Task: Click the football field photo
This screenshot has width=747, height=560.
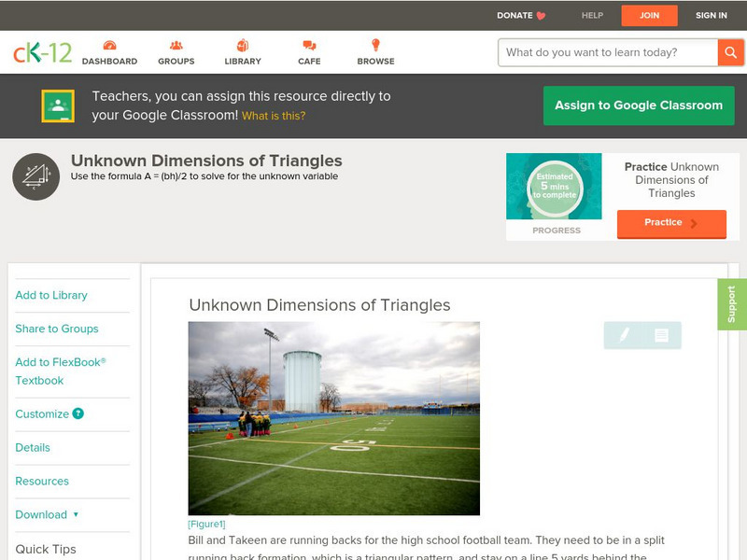Action: (334, 418)
